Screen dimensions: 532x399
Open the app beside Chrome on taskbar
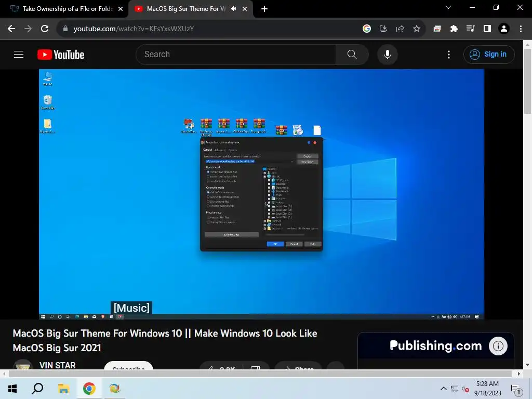point(115,389)
